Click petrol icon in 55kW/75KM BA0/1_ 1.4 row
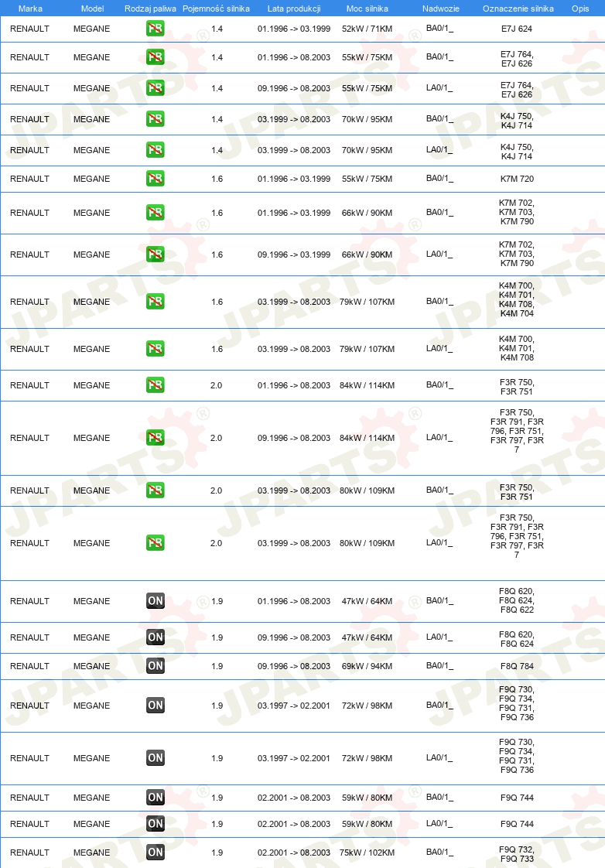Screen dimensions: 605x868 click(x=155, y=57)
